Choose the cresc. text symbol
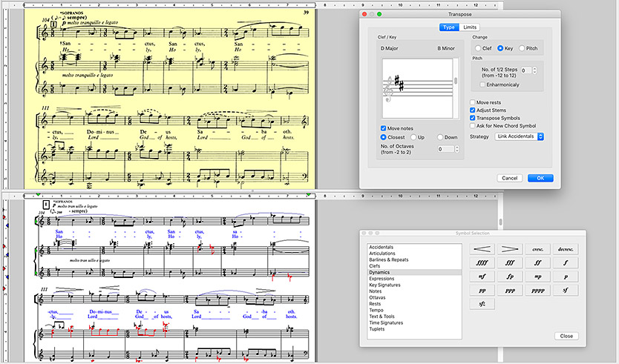Image resolution: width=619 pixels, height=364 pixels. 537,249
